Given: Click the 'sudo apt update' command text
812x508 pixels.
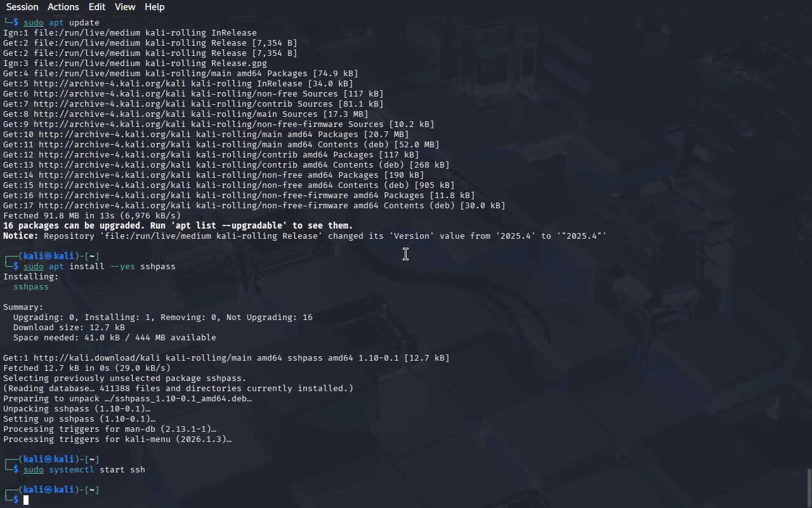Looking at the screenshot, I should (x=62, y=23).
